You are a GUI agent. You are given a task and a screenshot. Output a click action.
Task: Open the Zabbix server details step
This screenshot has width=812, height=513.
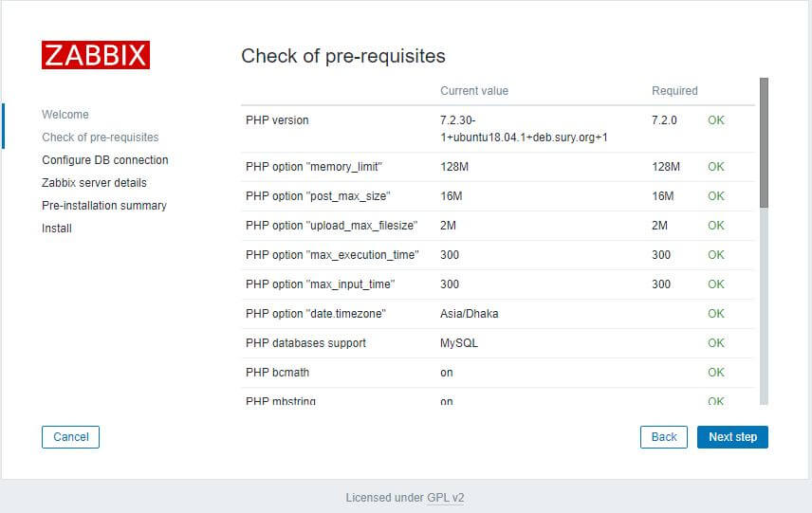(x=94, y=183)
